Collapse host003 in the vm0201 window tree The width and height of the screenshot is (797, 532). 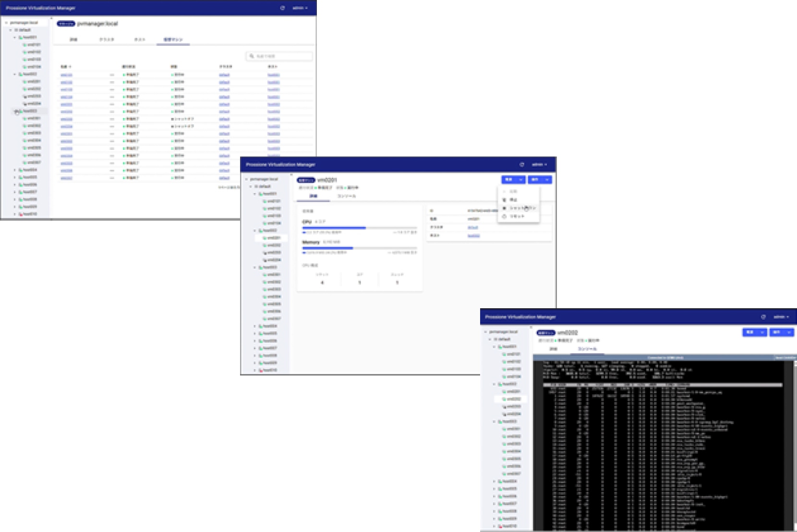(x=255, y=267)
